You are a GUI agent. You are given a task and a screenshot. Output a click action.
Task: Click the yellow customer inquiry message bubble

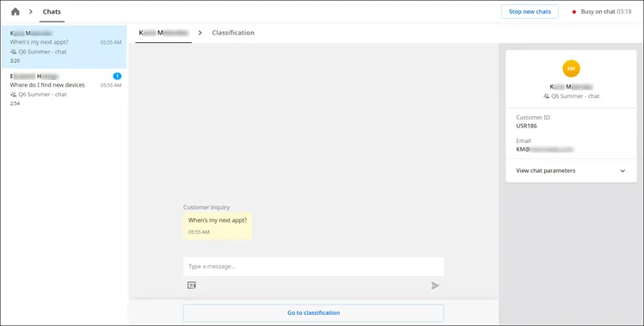point(218,225)
